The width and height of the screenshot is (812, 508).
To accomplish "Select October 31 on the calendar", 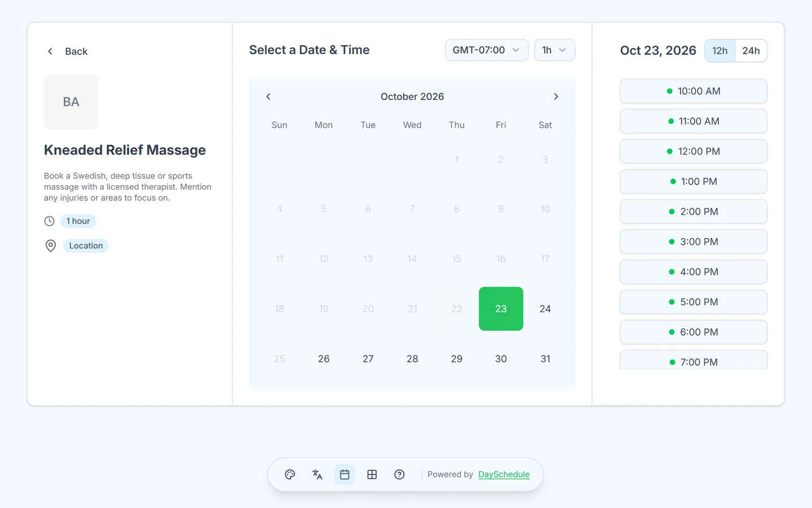I will coord(545,359).
